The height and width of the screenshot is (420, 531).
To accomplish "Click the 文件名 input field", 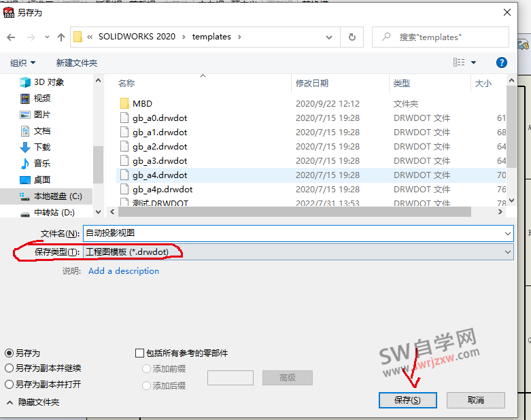I will pyautogui.click(x=293, y=233).
